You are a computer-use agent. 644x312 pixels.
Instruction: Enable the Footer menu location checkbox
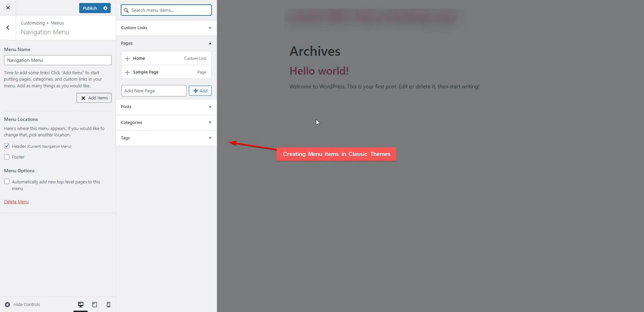pyautogui.click(x=7, y=157)
